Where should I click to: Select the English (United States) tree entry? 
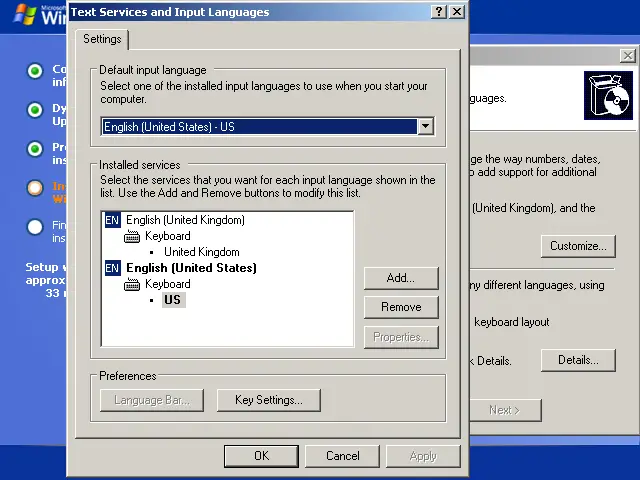coord(191,268)
